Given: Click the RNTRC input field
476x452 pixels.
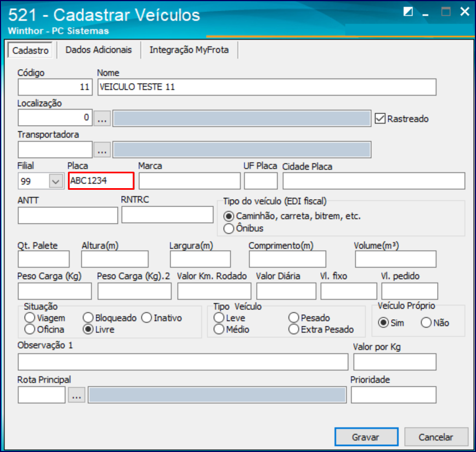Looking at the screenshot, I should coord(167,215).
